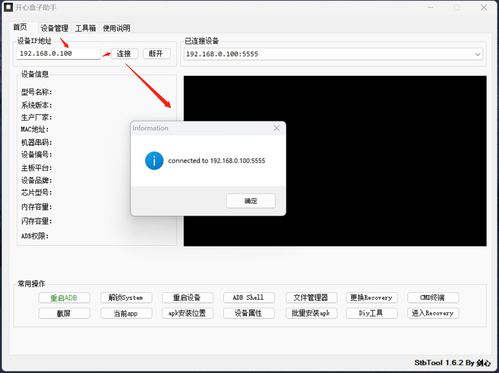Viewport: 499px width, 373px height.
Task: Expand the 已连接设备 dropdown arrow
Action: coord(478,54)
